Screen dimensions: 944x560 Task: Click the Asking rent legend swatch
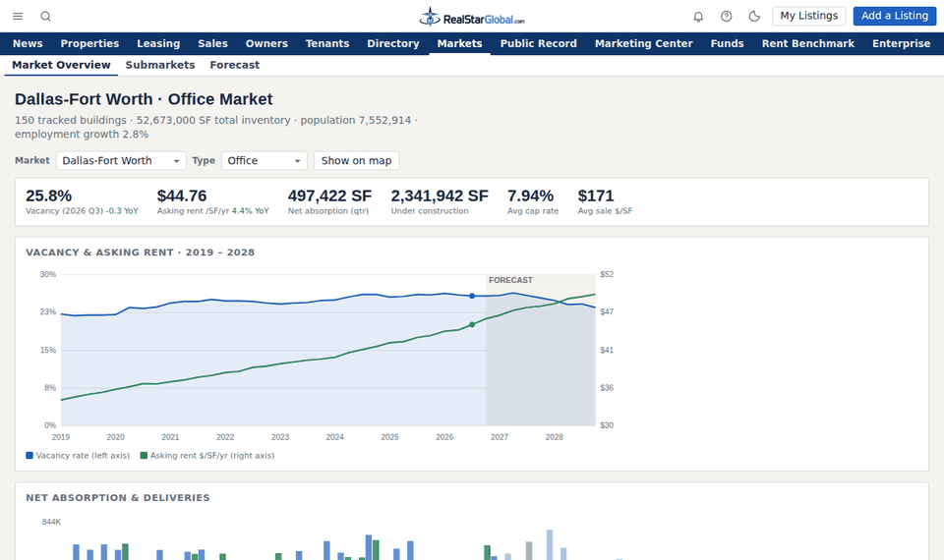(144, 455)
